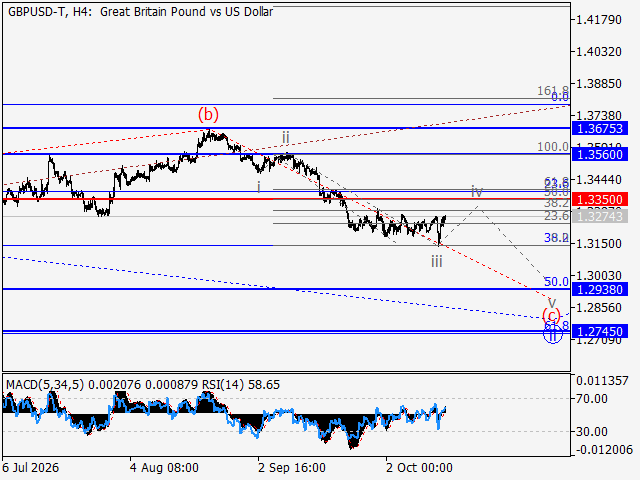This screenshot has height=480, width=640.
Task: Select the red 1.33500 price label
Action: coord(600,200)
